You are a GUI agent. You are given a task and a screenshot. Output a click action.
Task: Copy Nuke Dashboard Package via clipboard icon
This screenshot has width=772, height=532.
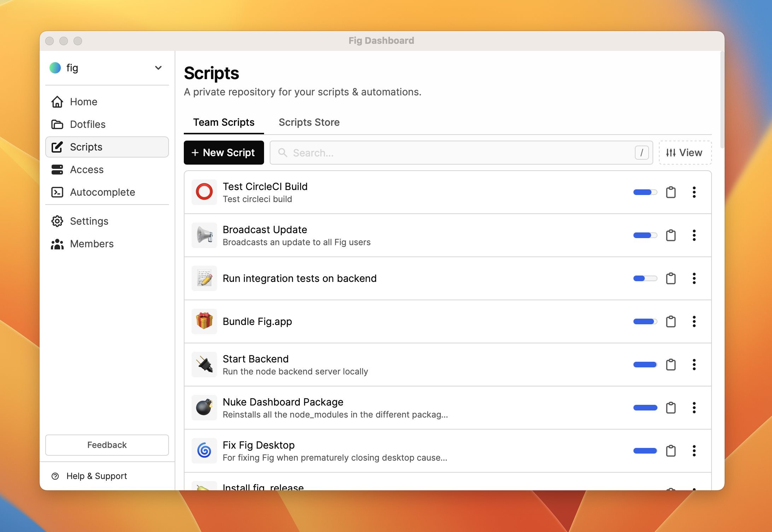(x=671, y=408)
